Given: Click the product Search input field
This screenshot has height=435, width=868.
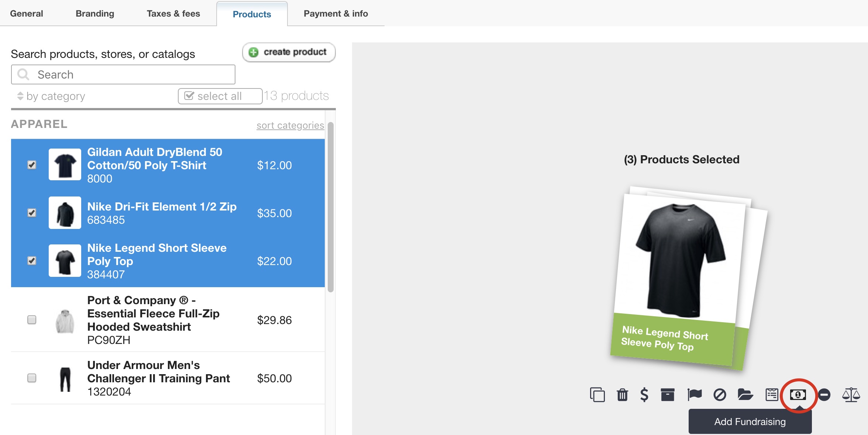Looking at the screenshot, I should (123, 74).
